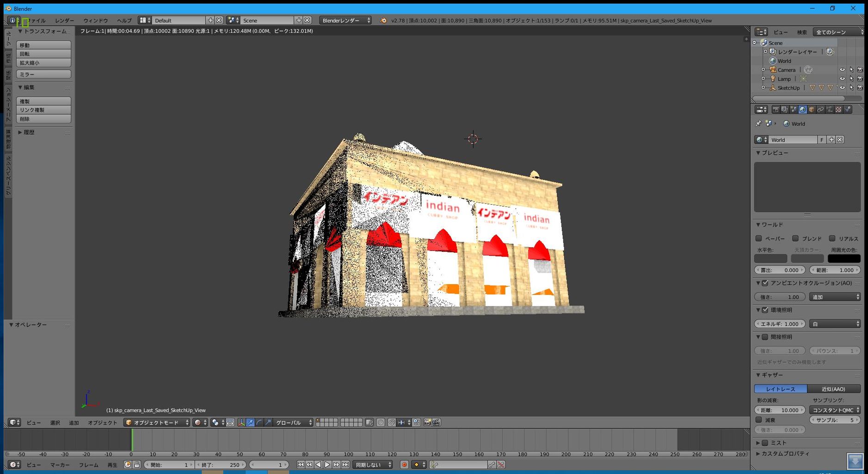Expand the SketchUp node in outliner

point(763,87)
